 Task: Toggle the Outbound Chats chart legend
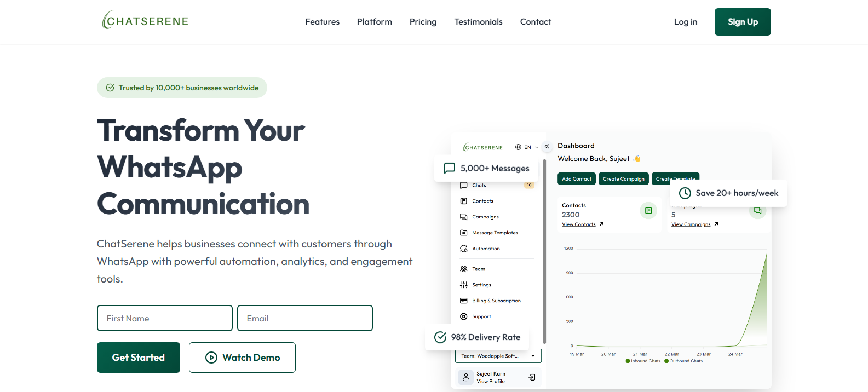coord(683,361)
